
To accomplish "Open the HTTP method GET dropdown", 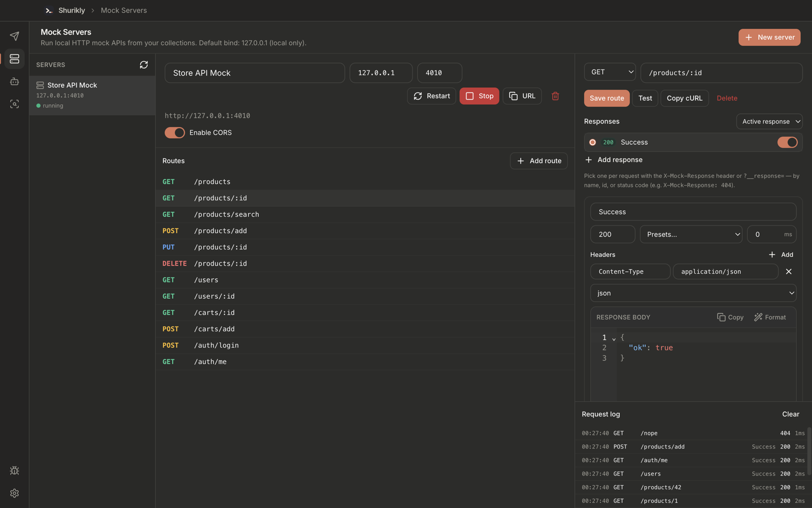I will click(610, 72).
